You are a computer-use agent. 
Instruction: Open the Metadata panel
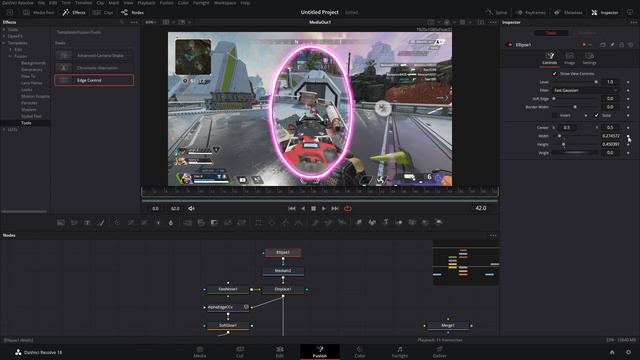pos(568,13)
